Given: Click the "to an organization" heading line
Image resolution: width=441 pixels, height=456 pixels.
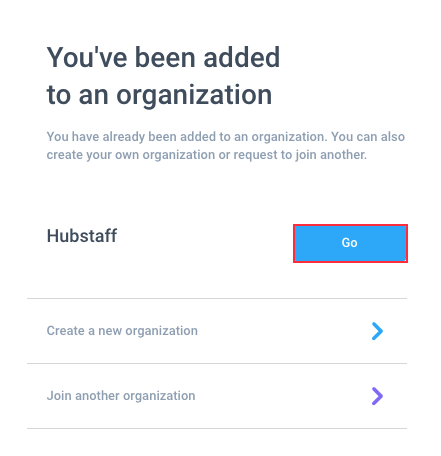Looking at the screenshot, I should tap(159, 96).
